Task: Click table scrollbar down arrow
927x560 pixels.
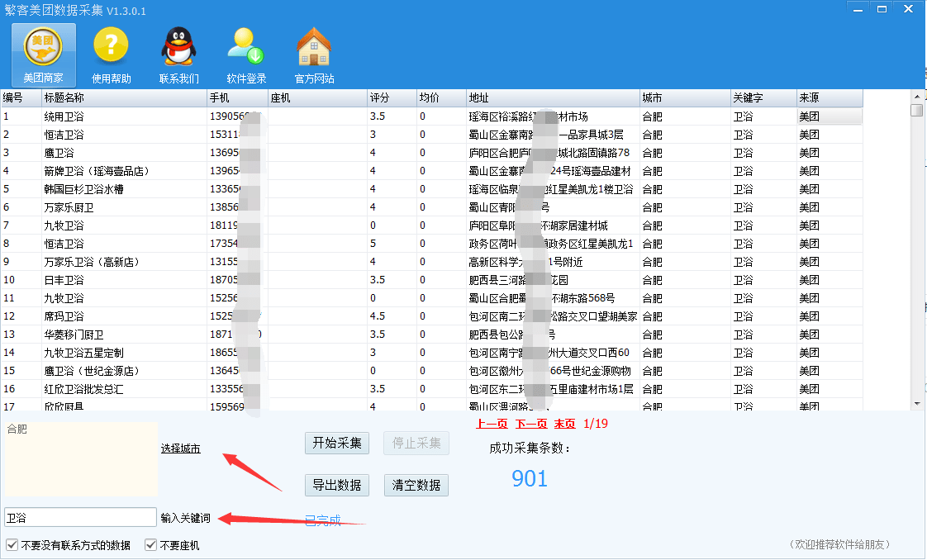Action: tap(917, 404)
